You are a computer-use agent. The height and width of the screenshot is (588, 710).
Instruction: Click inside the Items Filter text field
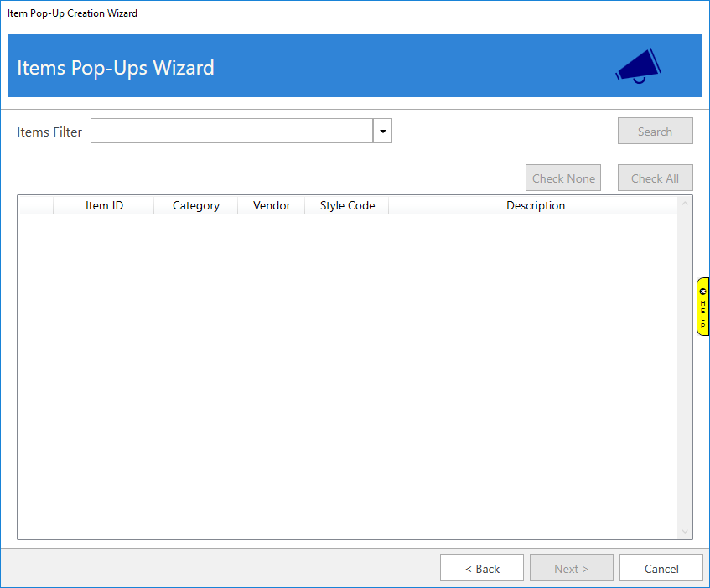click(x=231, y=132)
